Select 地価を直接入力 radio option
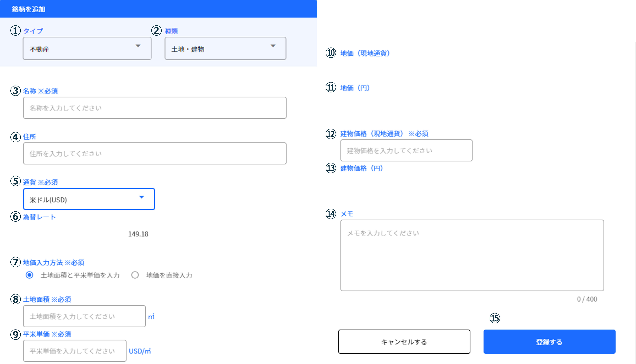636x364 pixels. [135, 275]
